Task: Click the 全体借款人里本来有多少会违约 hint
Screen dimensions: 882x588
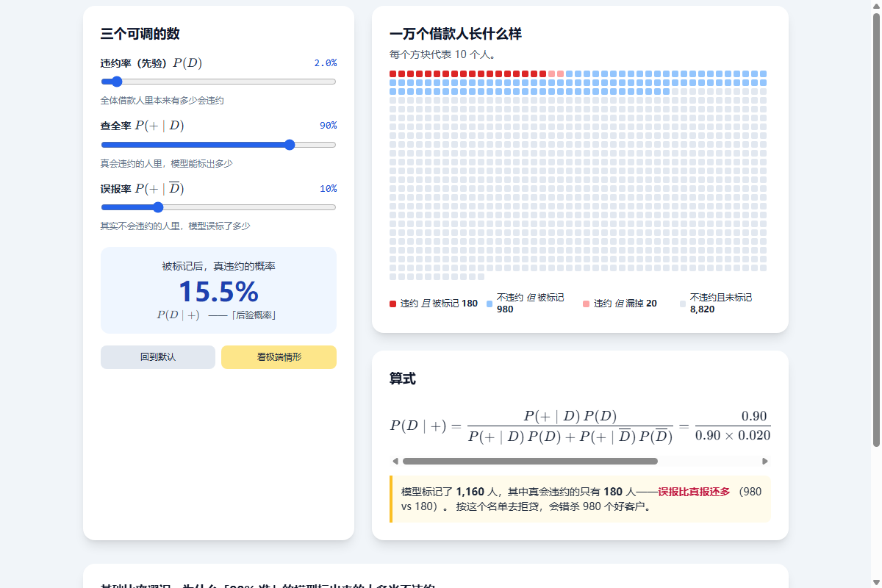Action: (162, 101)
